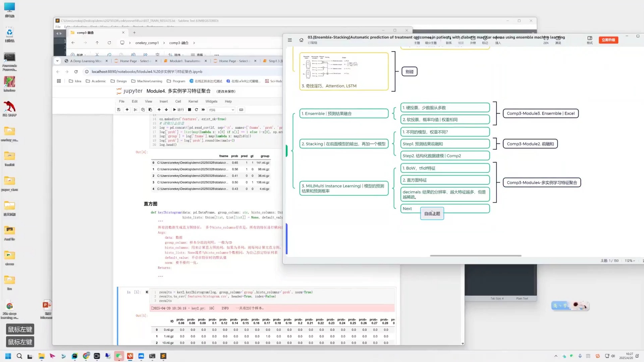Open the mind map zoom 112% dropdown
This screenshot has height=362, width=644.
630,260
